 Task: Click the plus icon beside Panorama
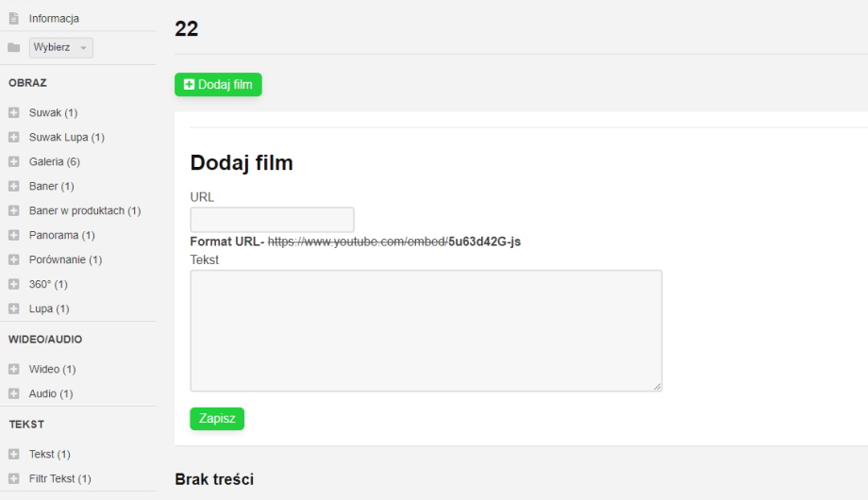[x=13, y=236]
